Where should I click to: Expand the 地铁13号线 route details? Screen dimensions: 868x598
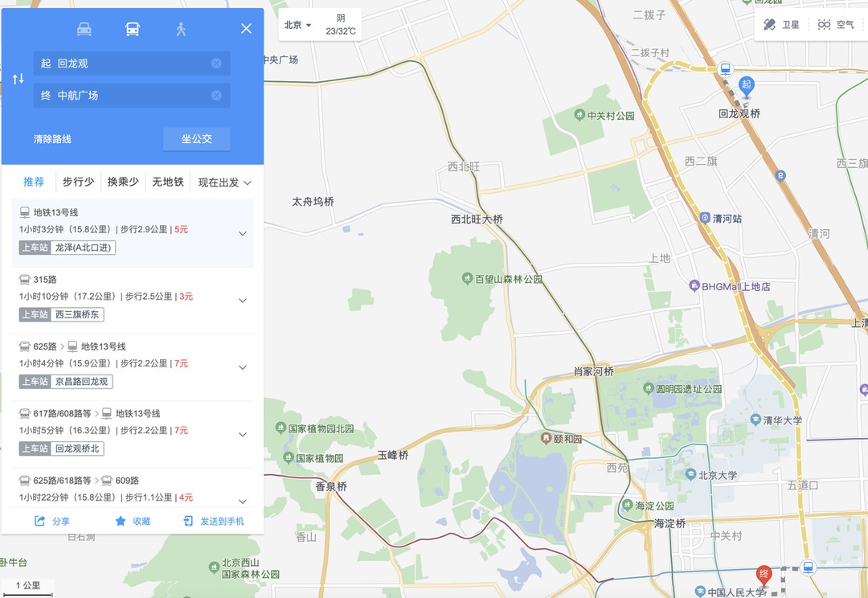243,233
